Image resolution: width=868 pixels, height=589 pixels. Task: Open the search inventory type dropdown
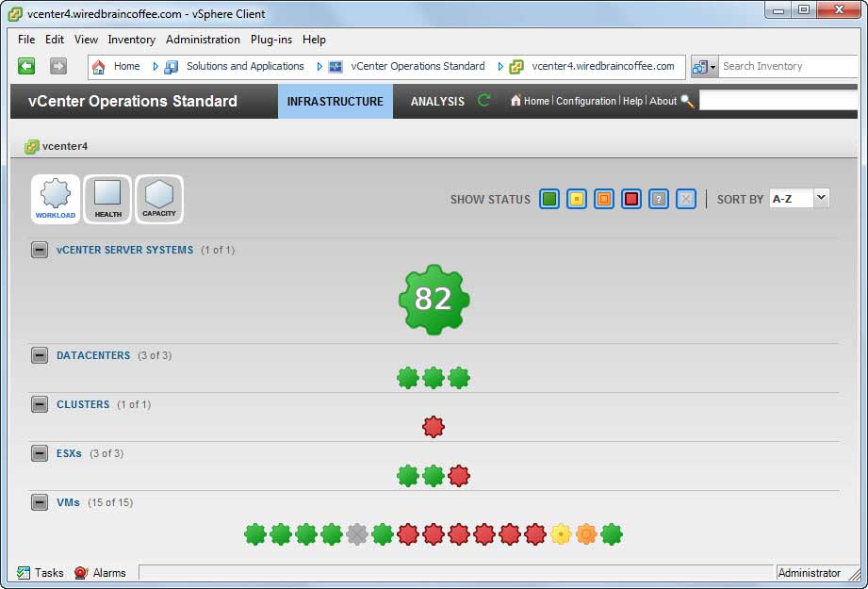pos(704,67)
